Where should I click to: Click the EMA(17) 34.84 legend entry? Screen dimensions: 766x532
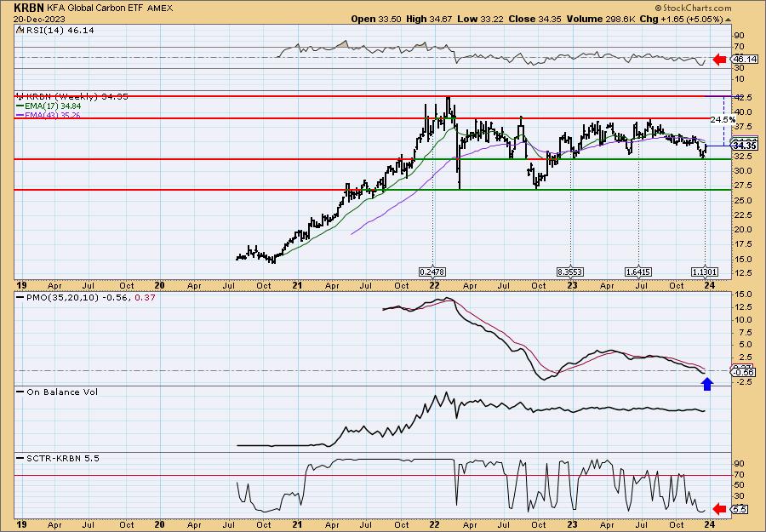tap(49, 106)
